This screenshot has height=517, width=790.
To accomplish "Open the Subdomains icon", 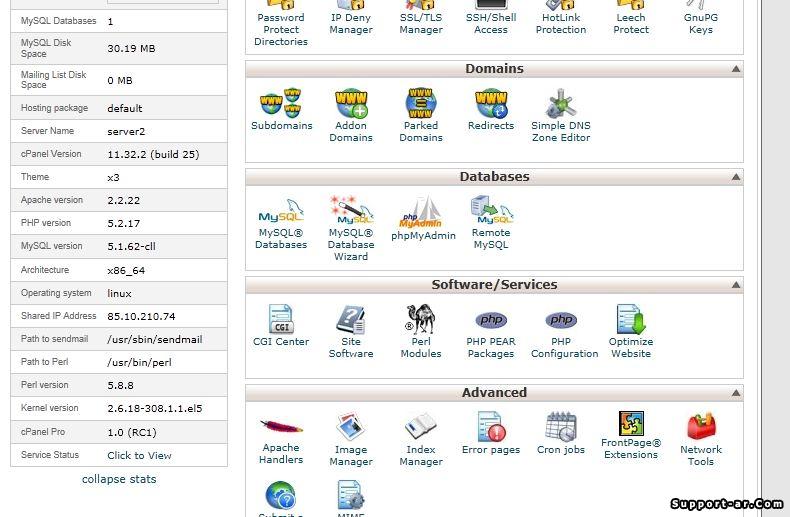I will [x=281, y=105].
